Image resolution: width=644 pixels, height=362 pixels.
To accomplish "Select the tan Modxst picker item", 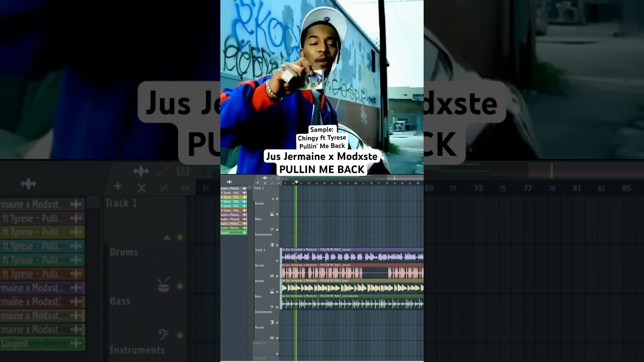I will [x=233, y=224].
